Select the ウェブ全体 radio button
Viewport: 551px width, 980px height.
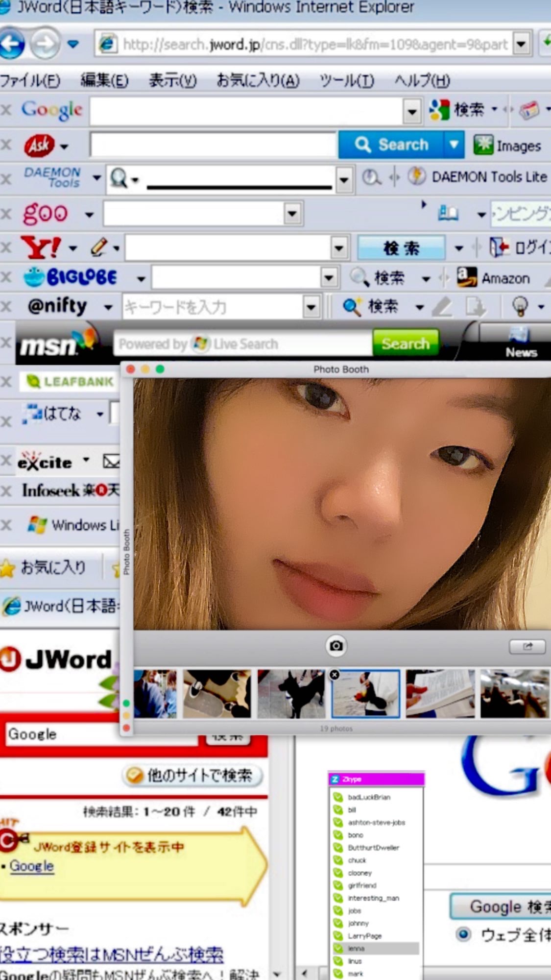[463, 934]
